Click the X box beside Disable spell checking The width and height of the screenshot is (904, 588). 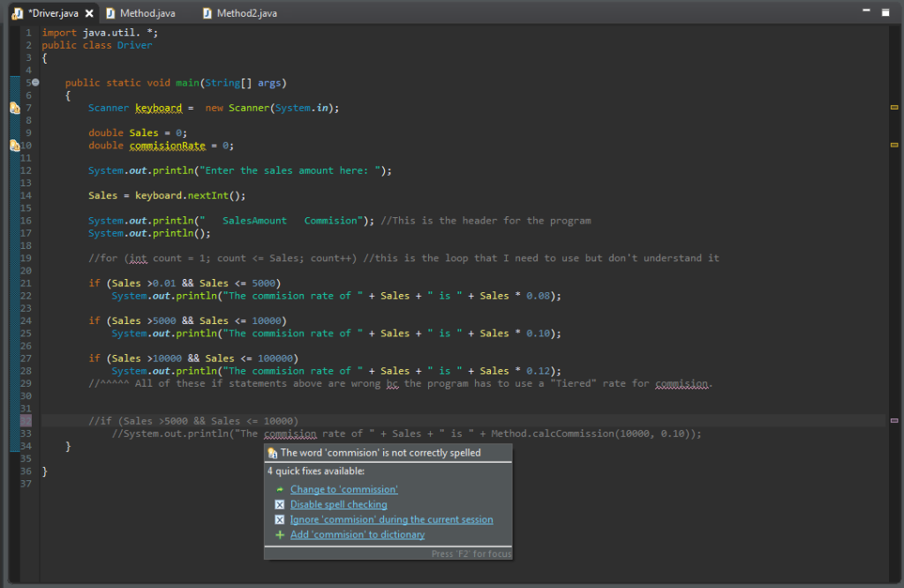pos(280,505)
